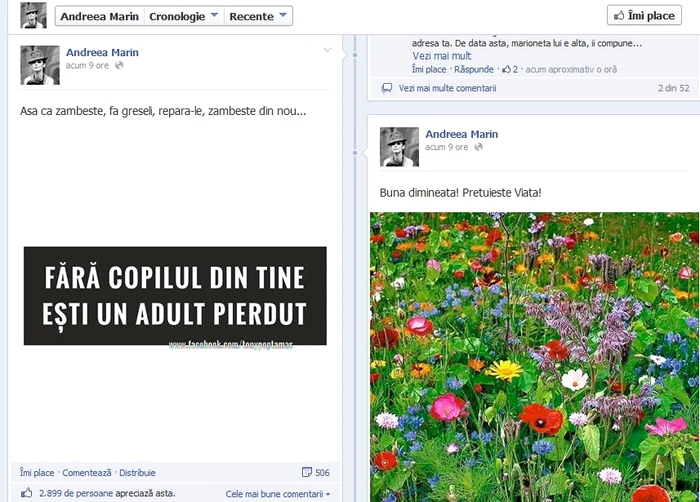Screen dimensions: 700x502
Task: Click Răspunde on the comment
Action: 474,69
